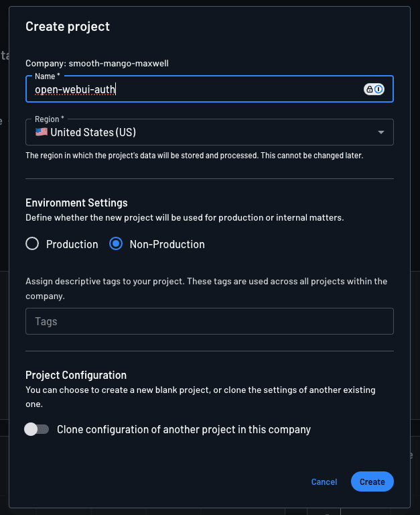Click the "Create project" dialog title

[68, 27]
